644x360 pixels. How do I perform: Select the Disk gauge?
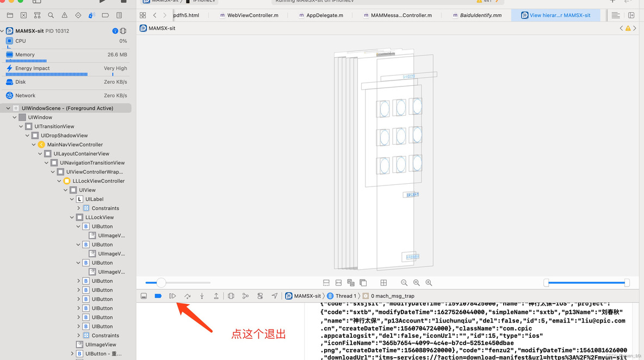point(66,82)
